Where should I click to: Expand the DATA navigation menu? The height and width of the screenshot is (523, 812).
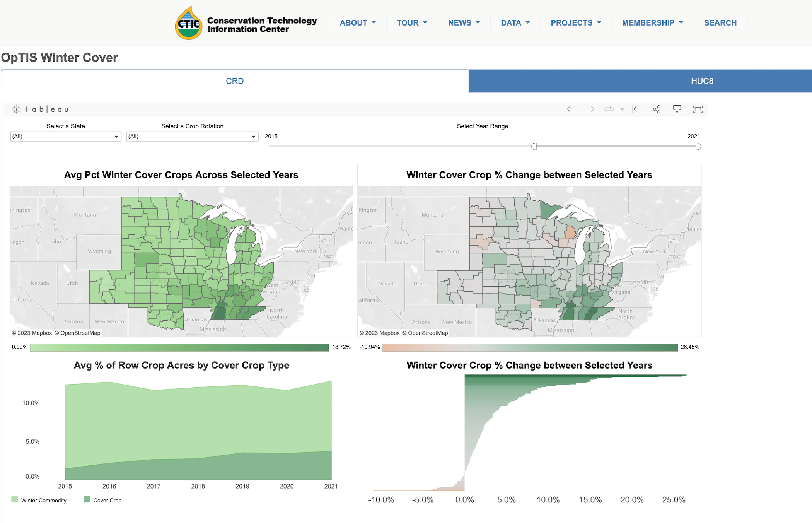[x=515, y=23]
